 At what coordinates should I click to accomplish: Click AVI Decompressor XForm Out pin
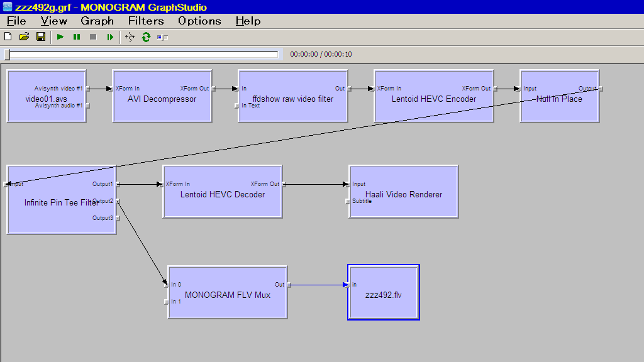[x=213, y=89]
